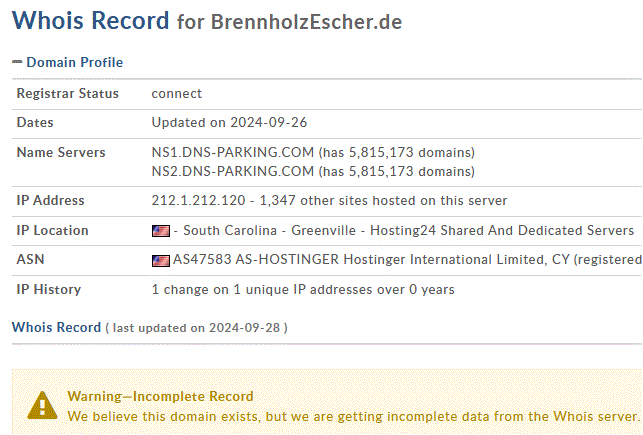Screen dimensions: 643x435
Task: Click the Whois Record for BrennholzEscher.de title
Action: point(207,20)
